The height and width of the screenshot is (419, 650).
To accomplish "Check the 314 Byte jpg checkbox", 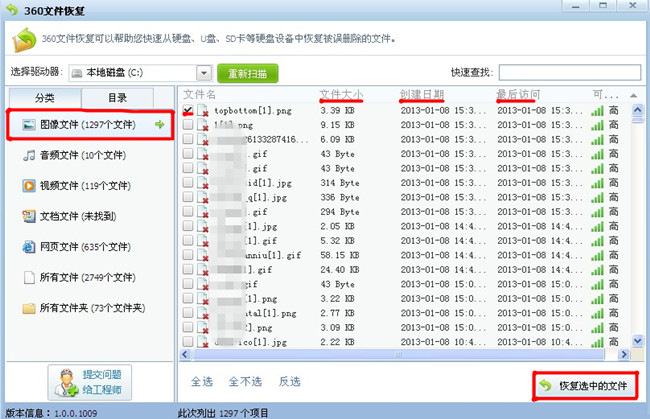I will (188, 182).
